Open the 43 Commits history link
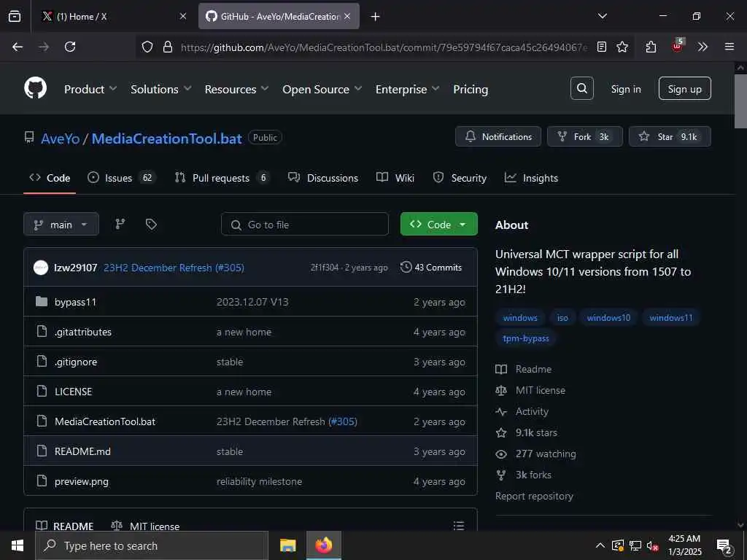 pyautogui.click(x=431, y=267)
